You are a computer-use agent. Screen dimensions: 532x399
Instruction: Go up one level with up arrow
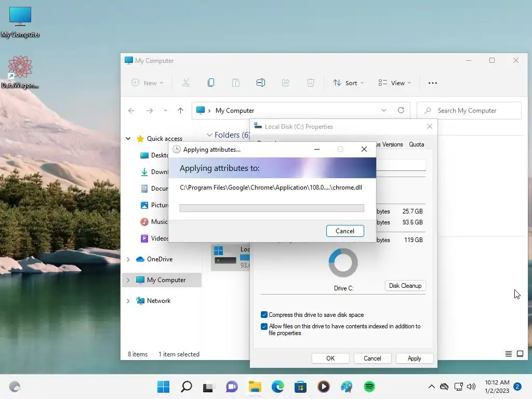pyautogui.click(x=180, y=111)
